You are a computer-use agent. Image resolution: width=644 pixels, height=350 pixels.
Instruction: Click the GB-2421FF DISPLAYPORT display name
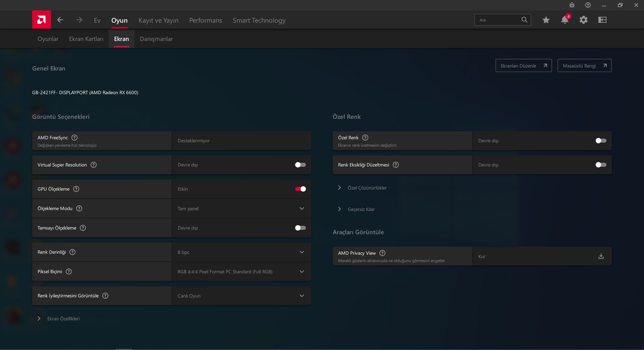pos(85,93)
